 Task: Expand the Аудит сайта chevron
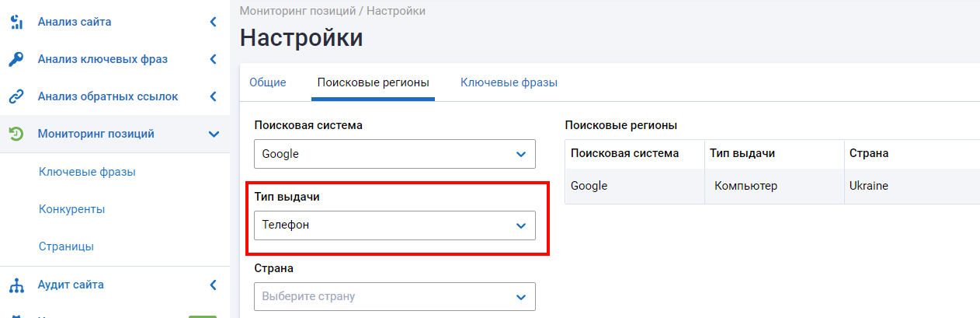click(x=214, y=285)
